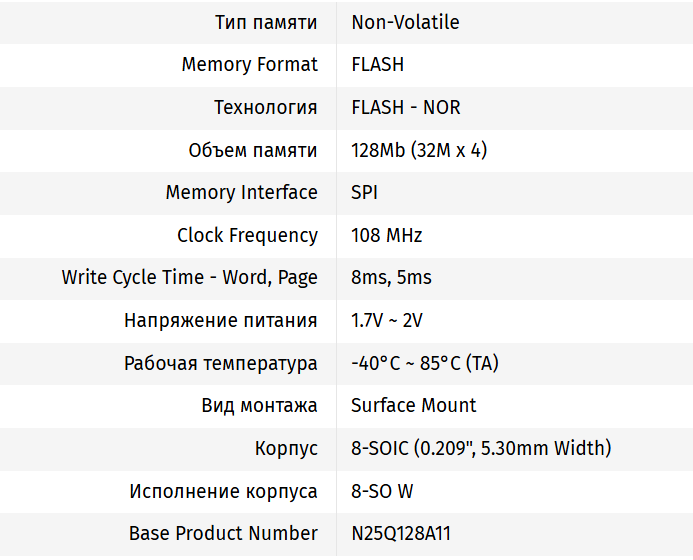Click 'Write Cycle Time - Word, Page' label

coord(189,277)
